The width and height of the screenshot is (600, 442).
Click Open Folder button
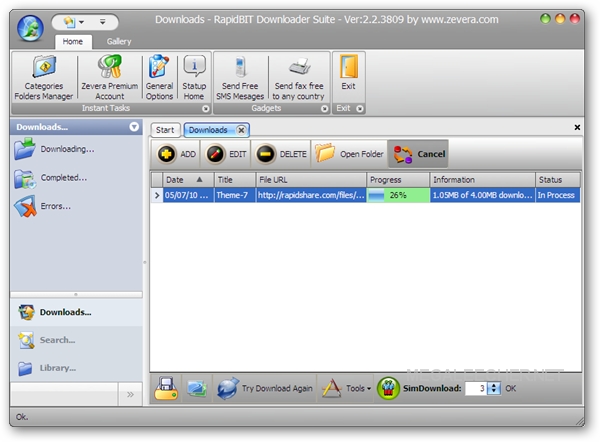(349, 154)
